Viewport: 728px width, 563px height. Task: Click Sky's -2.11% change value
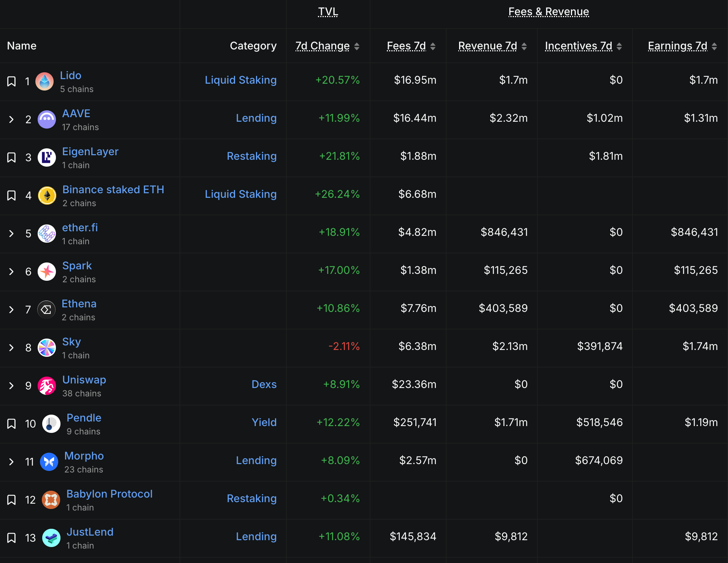344,346
